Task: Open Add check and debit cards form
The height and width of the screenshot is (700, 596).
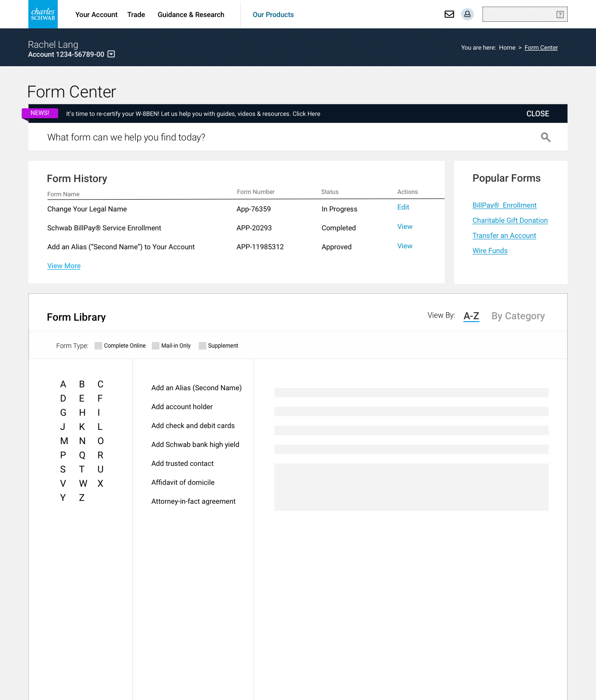Action: 193,426
